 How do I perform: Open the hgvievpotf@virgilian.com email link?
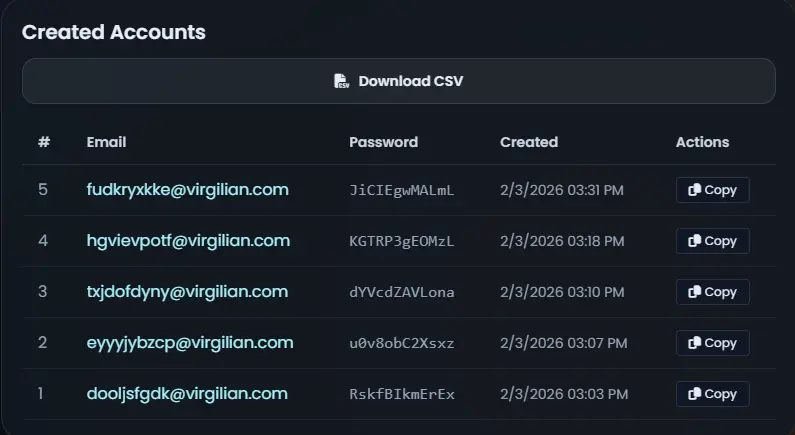click(x=188, y=241)
